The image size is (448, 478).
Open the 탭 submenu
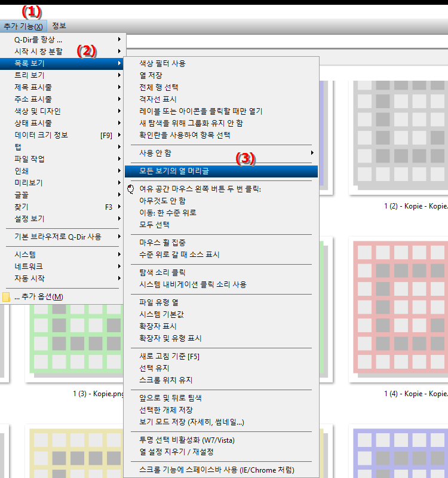(63, 147)
